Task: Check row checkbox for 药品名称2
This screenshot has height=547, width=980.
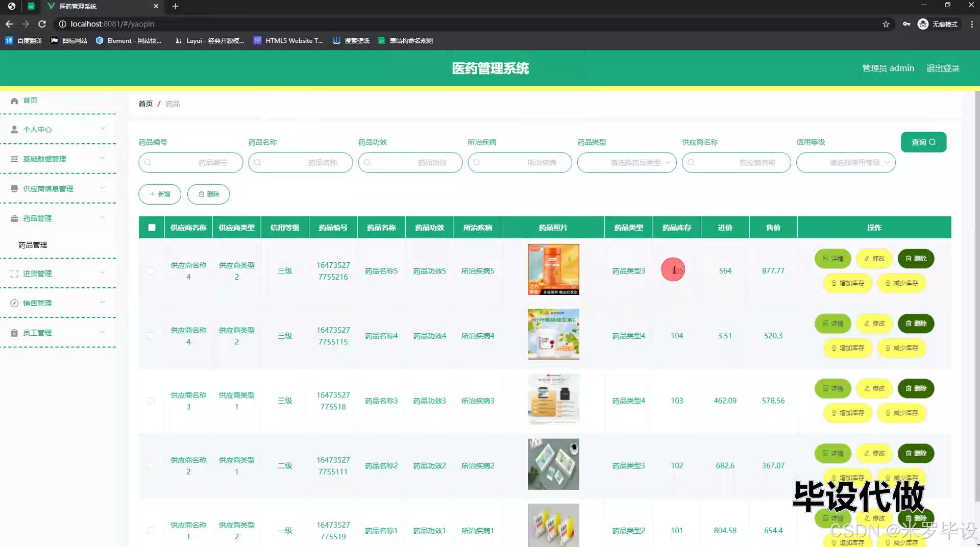Action: (151, 466)
